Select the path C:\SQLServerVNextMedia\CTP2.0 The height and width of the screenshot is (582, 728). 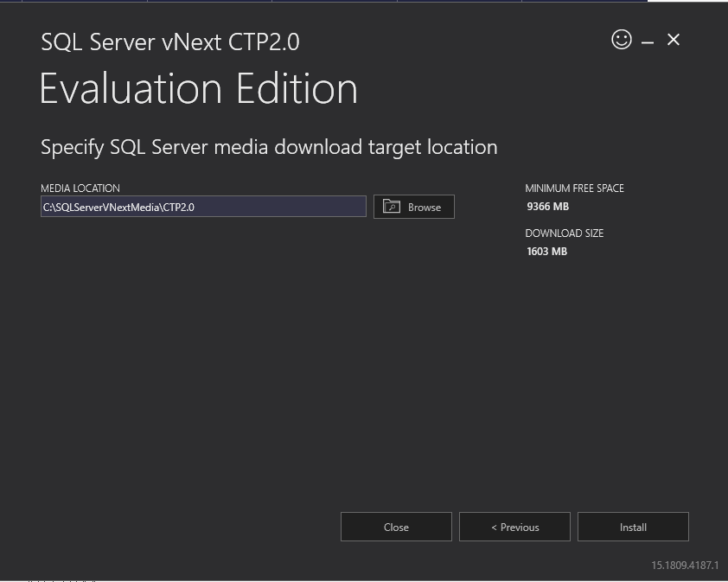point(117,206)
